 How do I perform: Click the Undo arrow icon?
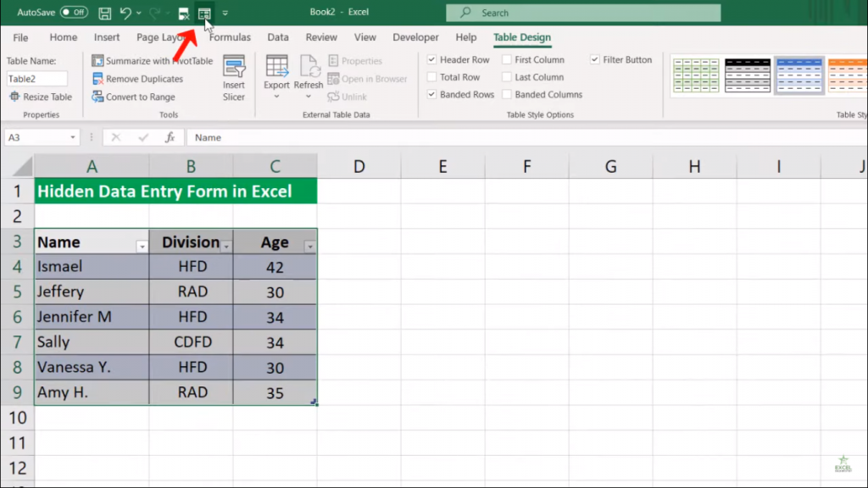[x=125, y=14]
